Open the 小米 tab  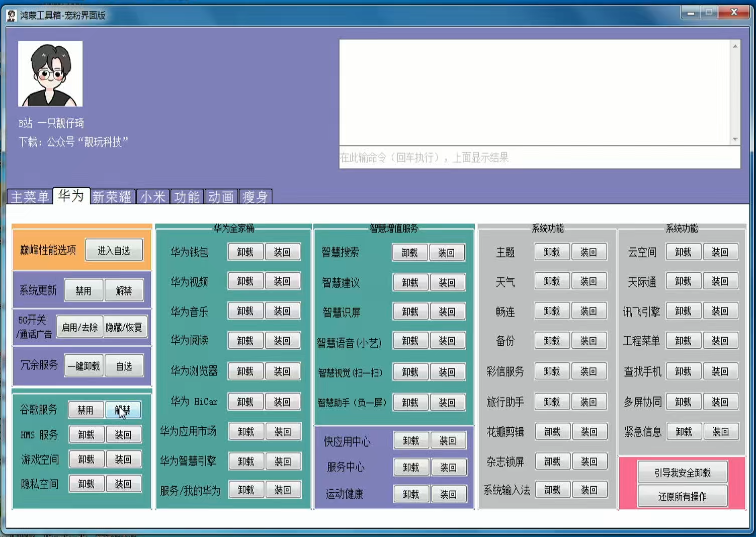[x=153, y=196]
